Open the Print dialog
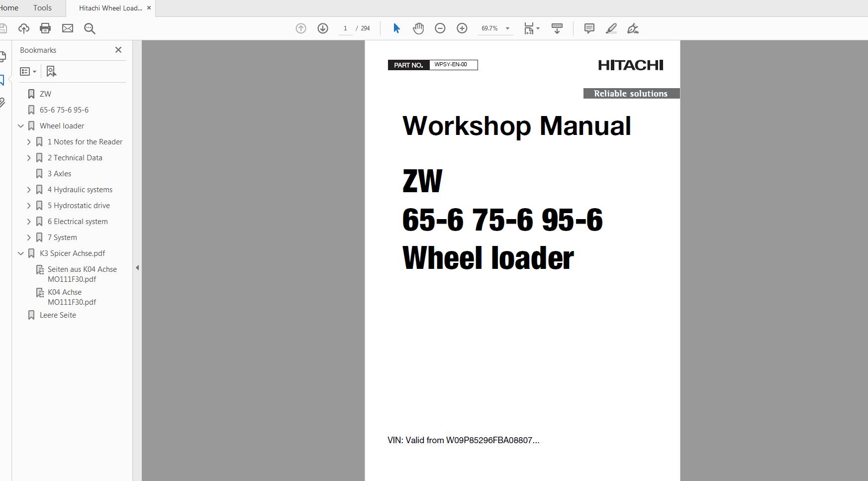This screenshot has width=868, height=481. [x=45, y=28]
